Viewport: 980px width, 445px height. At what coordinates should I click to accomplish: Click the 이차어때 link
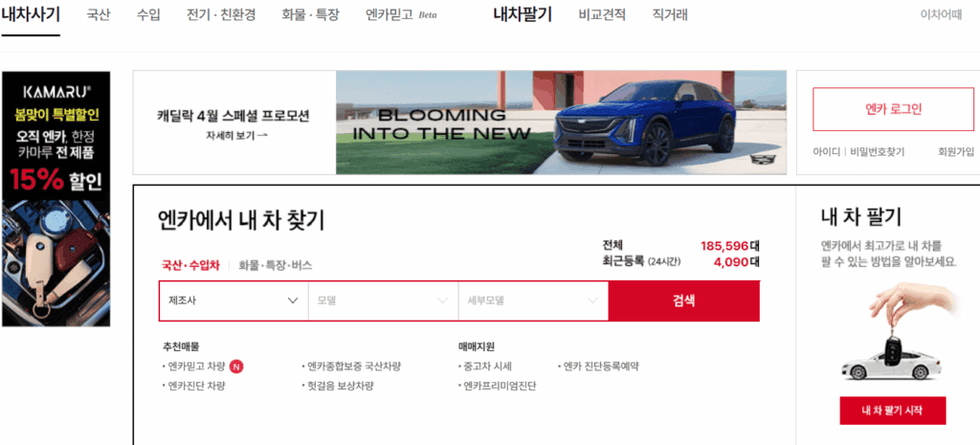tap(941, 15)
